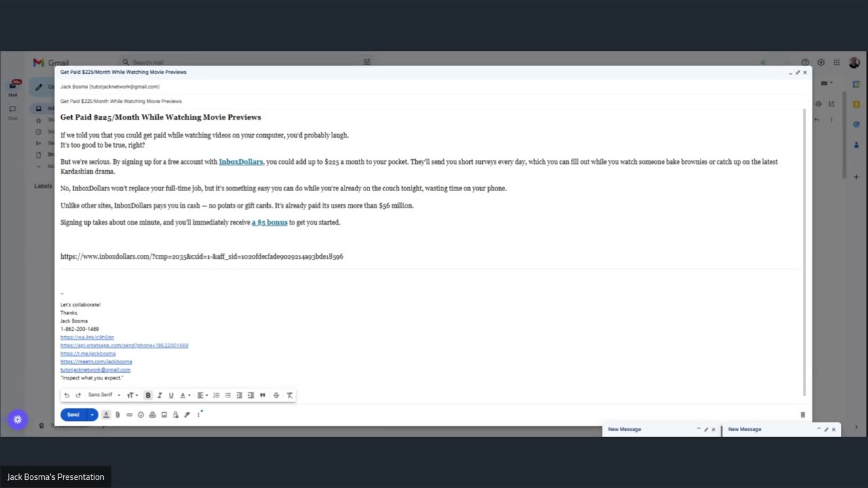The image size is (868, 488).
Task: Open the send options arrow
Action: pos(92,415)
